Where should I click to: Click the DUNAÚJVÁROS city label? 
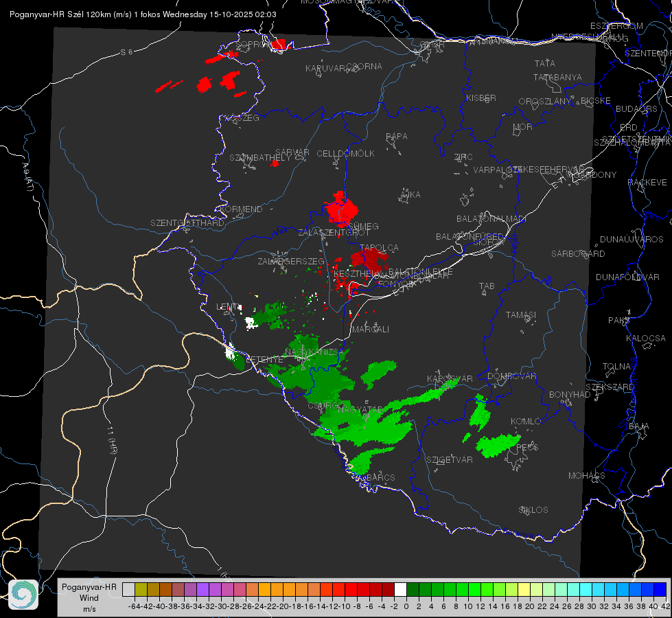point(632,239)
